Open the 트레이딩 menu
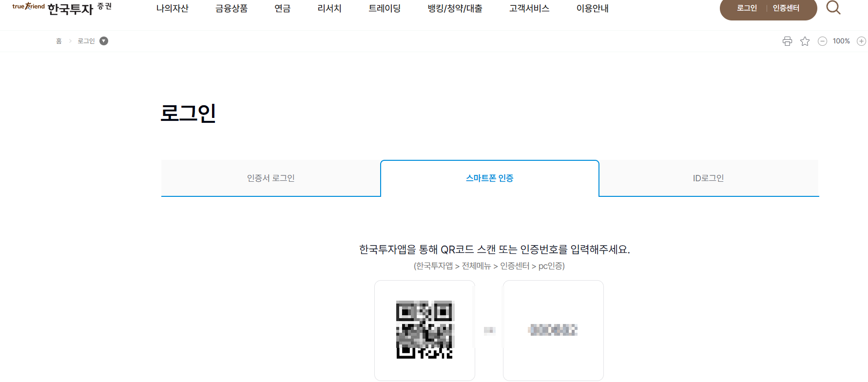Image resolution: width=868 pixels, height=382 pixels. (385, 8)
